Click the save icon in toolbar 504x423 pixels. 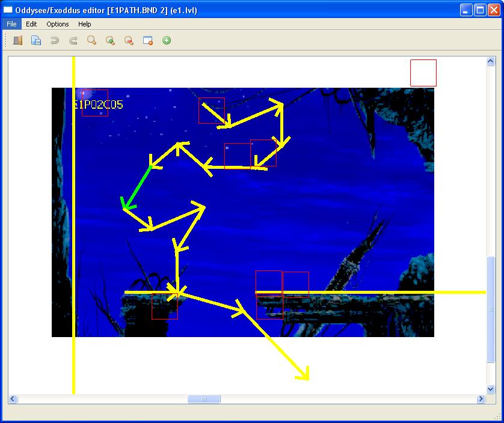[x=36, y=40]
